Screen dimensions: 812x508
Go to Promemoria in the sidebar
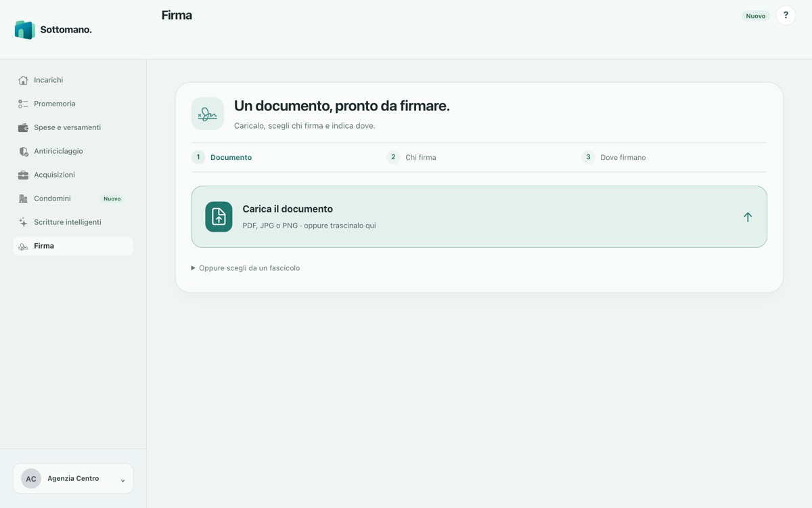click(73, 104)
